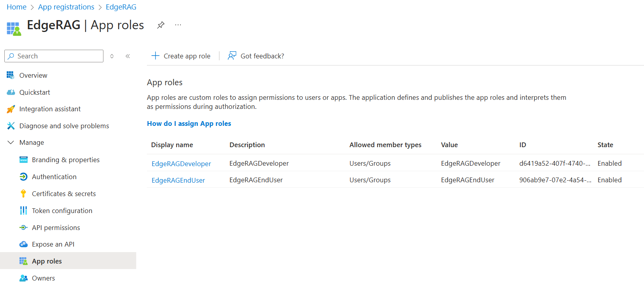644x288 pixels.
Task: Click the Certificates & secrets key icon
Action: tap(23, 193)
